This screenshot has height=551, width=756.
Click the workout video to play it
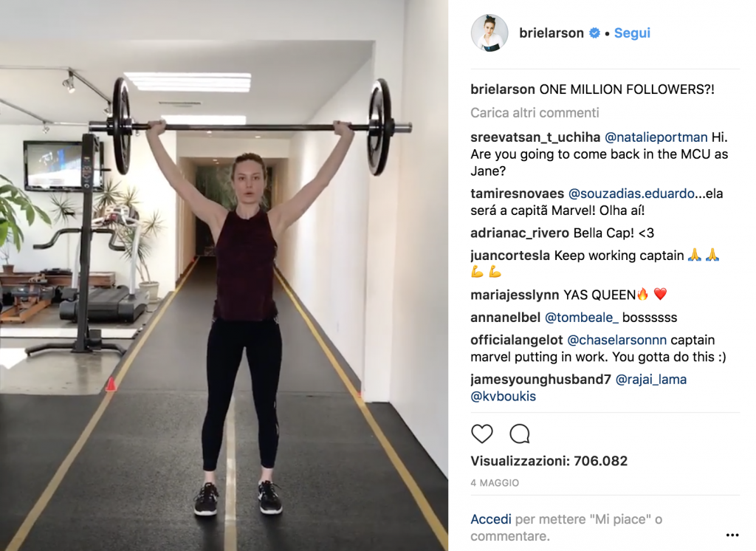pyautogui.click(x=224, y=275)
